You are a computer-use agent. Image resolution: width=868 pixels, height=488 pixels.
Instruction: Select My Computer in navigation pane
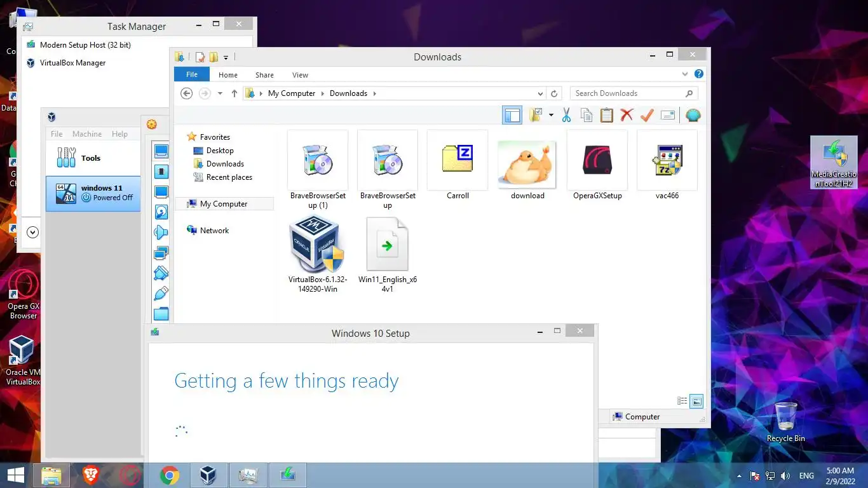tap(224, 204)
